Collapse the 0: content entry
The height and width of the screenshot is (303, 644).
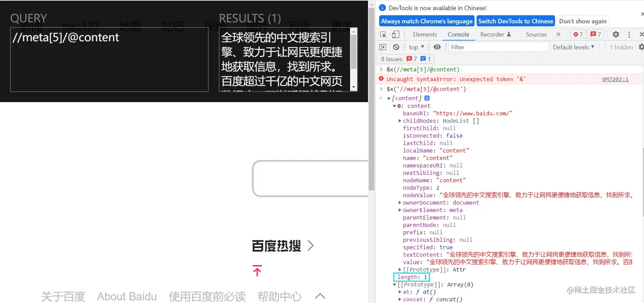(394, 106)
